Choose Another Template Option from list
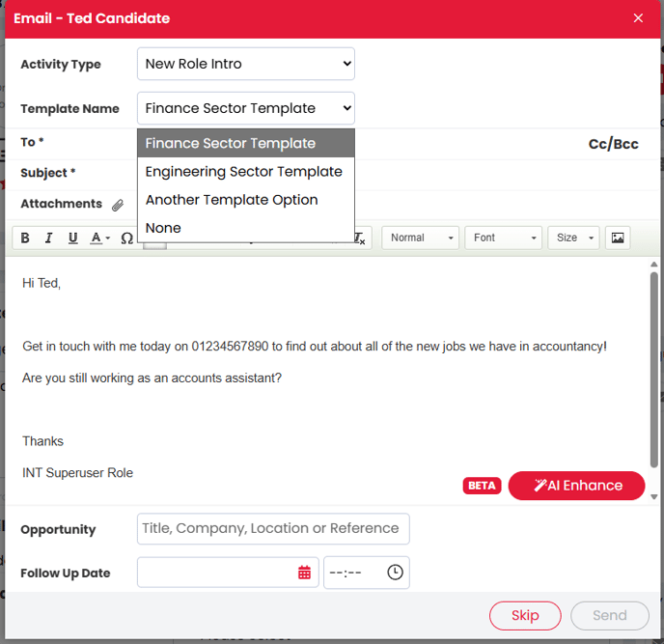 [x=232, y=200]
